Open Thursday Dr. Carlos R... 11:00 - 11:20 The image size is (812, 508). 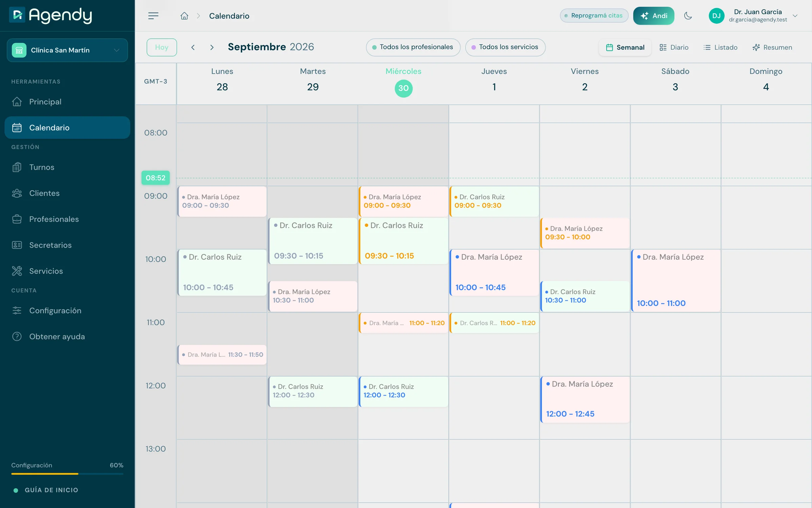494,323
